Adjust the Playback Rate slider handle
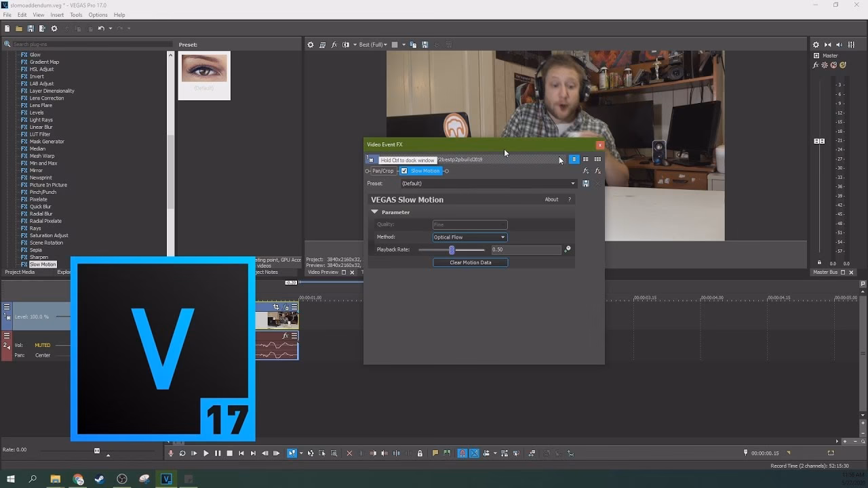The image size is (868, 488). click(452, 249)
